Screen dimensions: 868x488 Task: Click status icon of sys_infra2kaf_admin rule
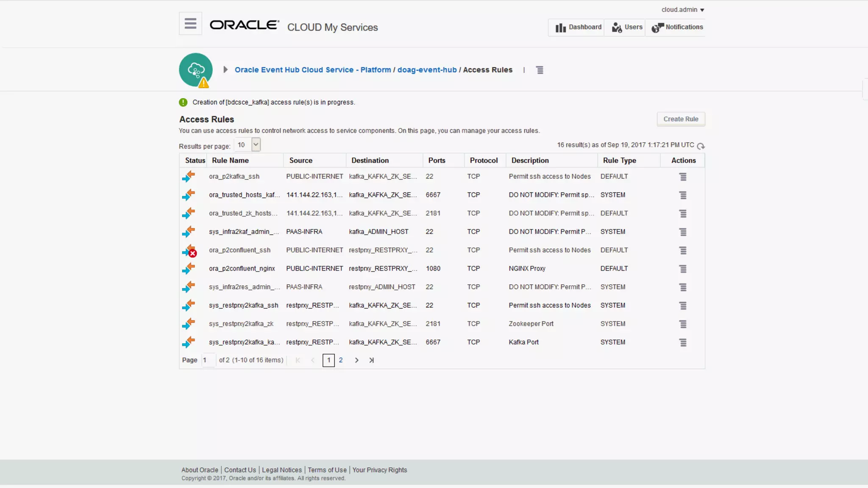point(189,232)
